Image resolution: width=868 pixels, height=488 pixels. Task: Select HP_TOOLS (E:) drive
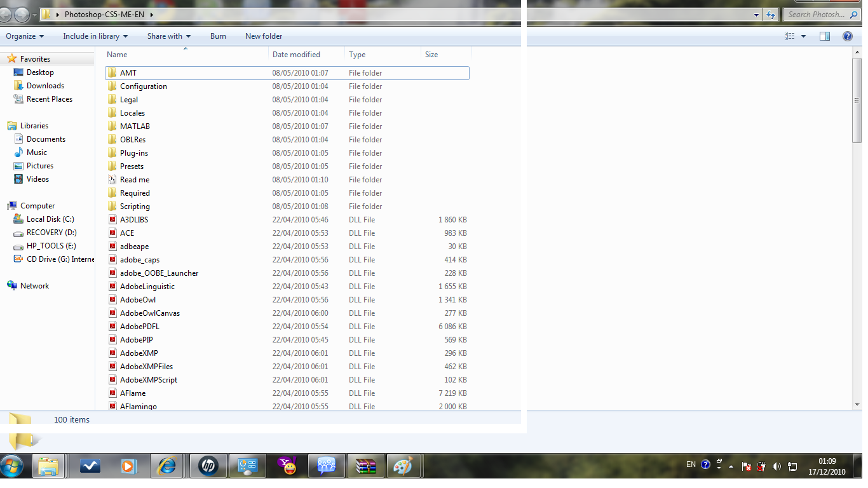pos(51,246)
